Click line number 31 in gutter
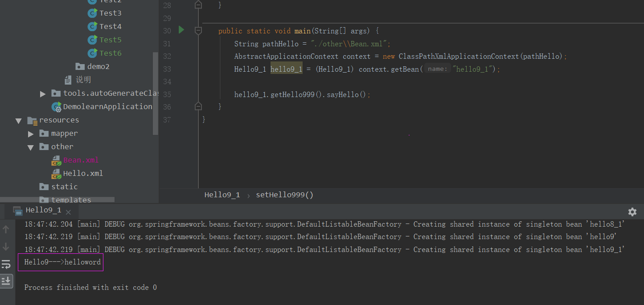 [x=167, y=44]
